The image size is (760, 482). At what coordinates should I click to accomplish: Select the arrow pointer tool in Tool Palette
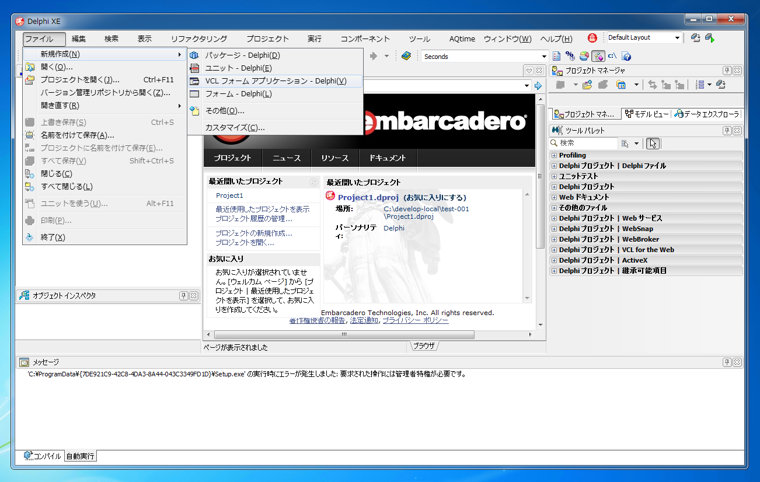point(653,144)
